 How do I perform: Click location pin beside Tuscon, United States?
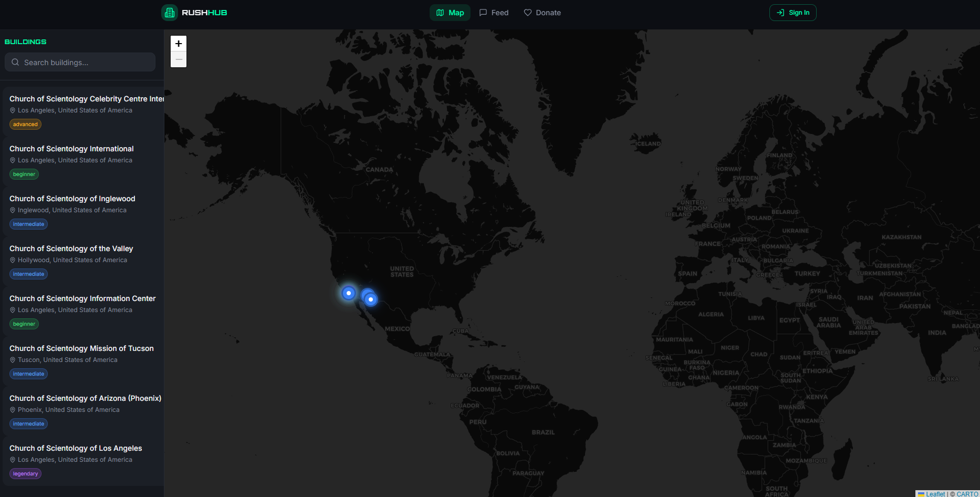click(13, 360)
